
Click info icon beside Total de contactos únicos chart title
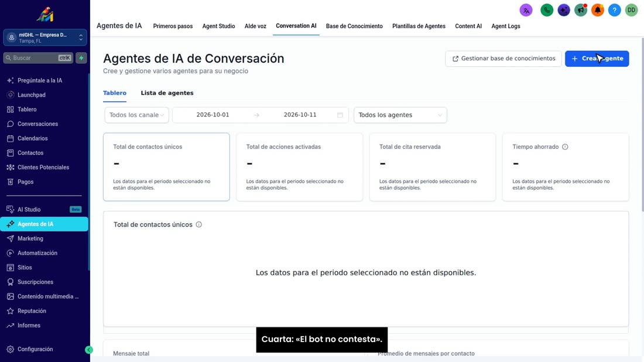click(199, 224)
